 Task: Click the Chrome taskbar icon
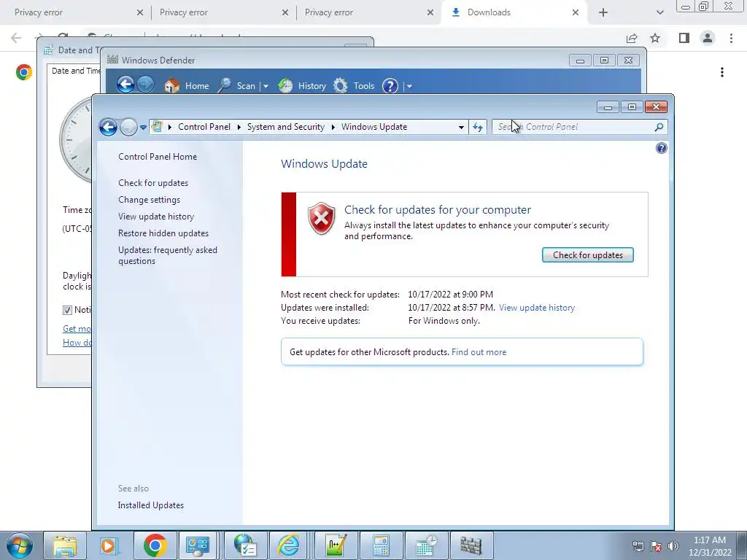pos(155,545)
